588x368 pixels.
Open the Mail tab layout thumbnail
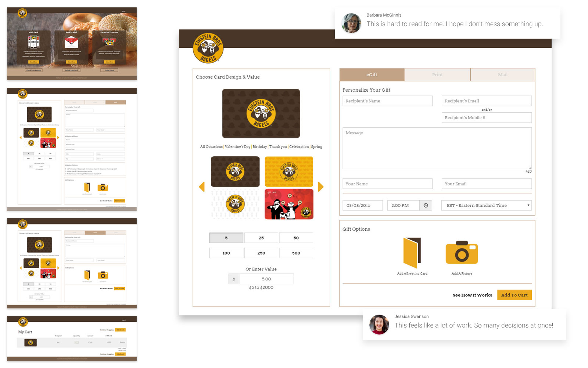72,149
